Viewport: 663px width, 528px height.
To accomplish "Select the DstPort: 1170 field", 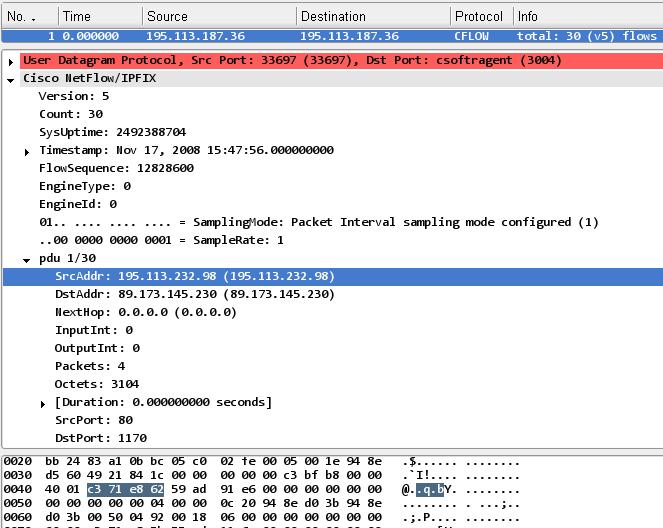I will pos(101,438).
